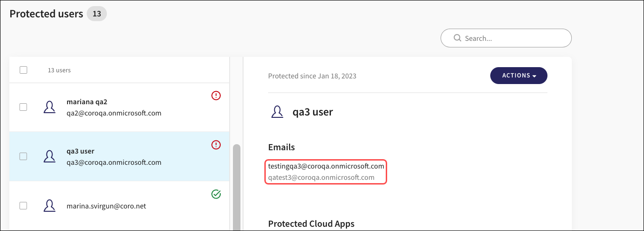Click marina.svirgun user avatar icon
The width and height of the screenshot is (644, 231).
point(49,206)
